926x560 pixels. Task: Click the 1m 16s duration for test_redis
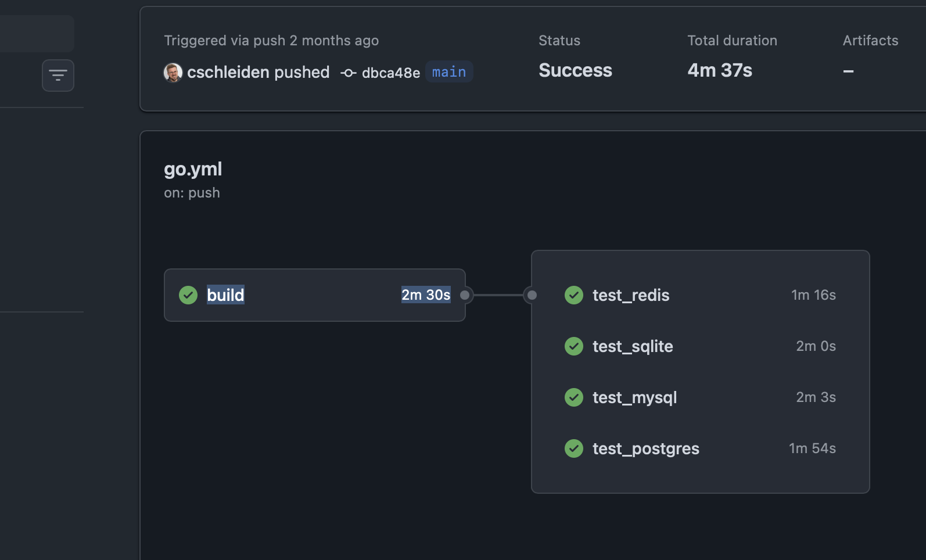point(813,295)
